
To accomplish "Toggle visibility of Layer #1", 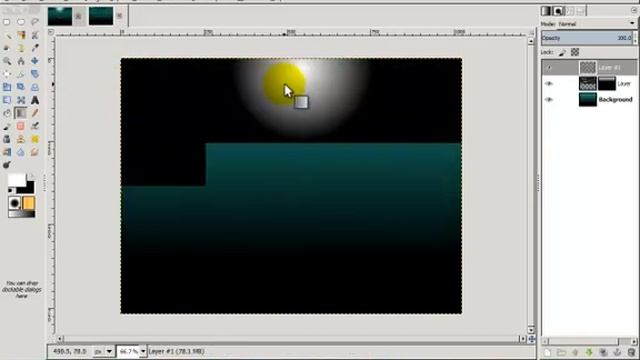I will tap(549, 68).
